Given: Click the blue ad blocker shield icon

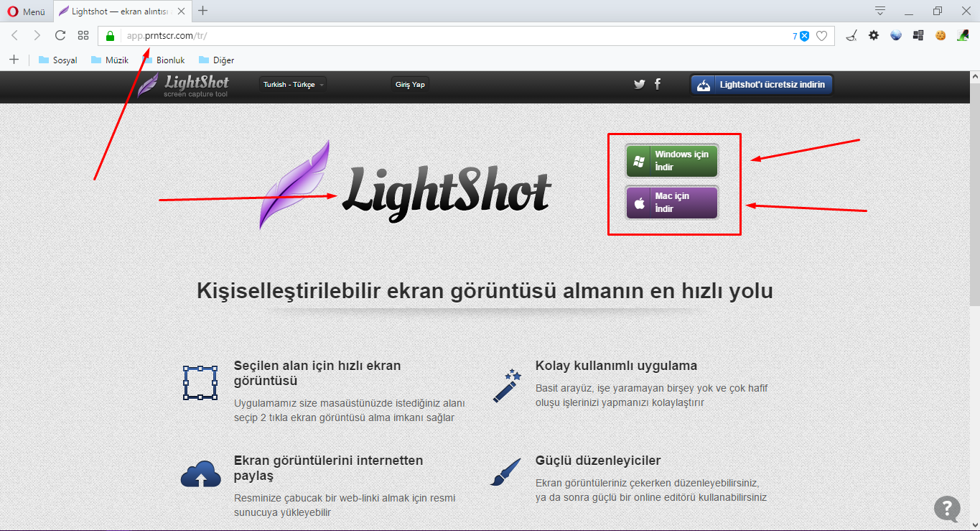Looking at the screenshot, I should [x=804, y=36].
